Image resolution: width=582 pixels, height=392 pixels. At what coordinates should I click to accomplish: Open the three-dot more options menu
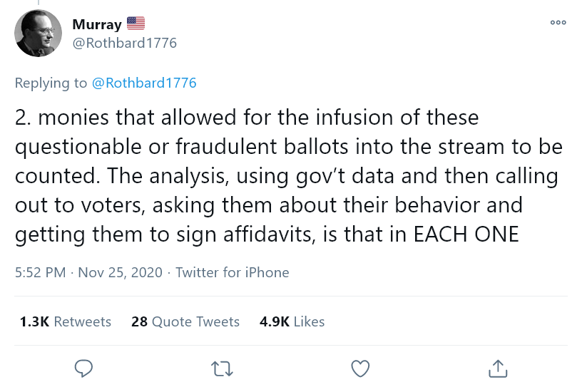click(x=558, y=23)
